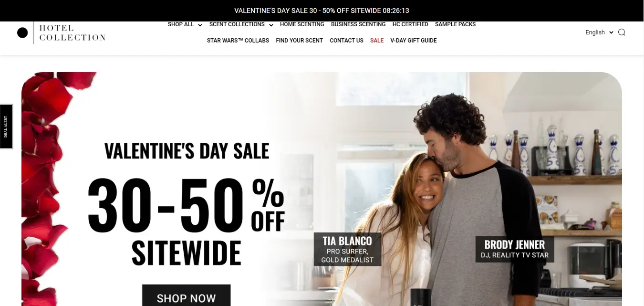The image size is (644, 306).
Task: Open HC Certified link
Action: click(410, 24)
